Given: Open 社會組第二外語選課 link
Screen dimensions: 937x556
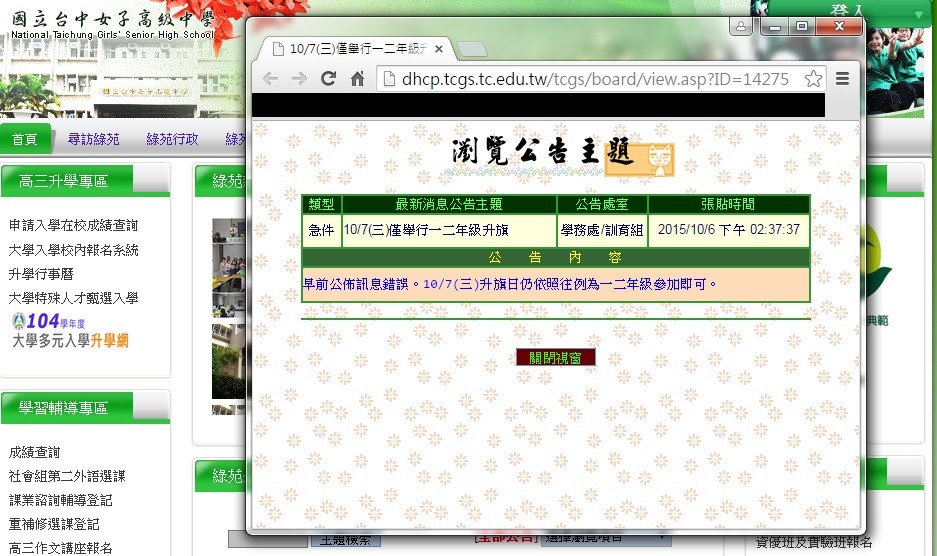Looking at the screenshot, I should point(67,476).
